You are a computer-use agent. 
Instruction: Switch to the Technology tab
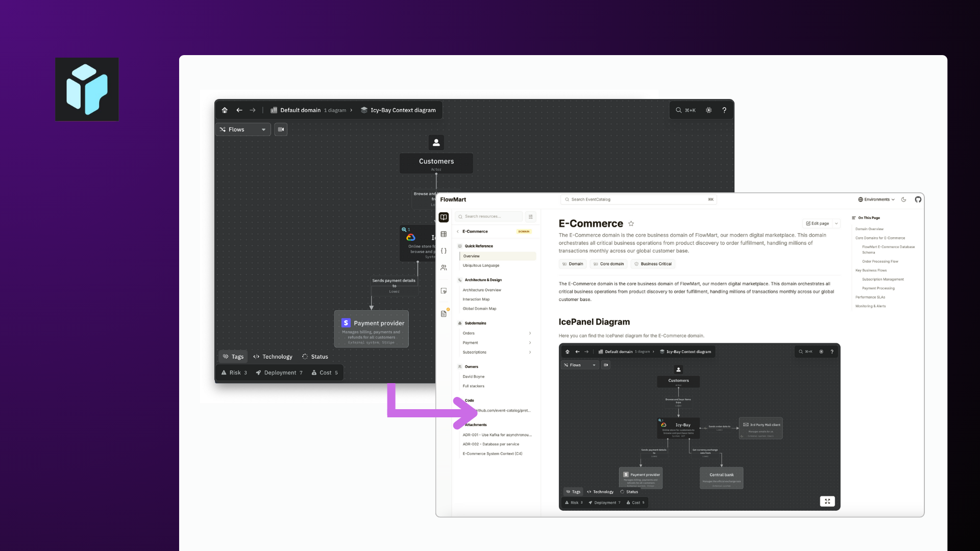[273, 357]
